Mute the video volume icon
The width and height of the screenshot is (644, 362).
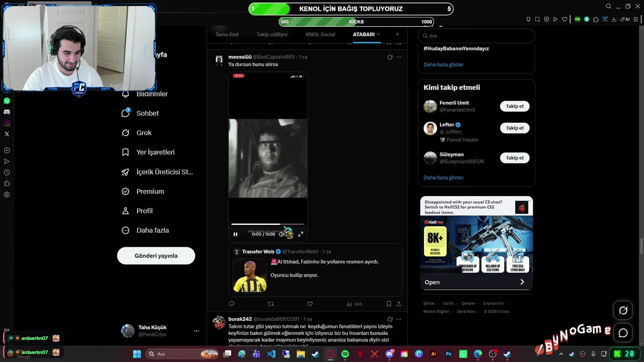click(x=282, y=234)
